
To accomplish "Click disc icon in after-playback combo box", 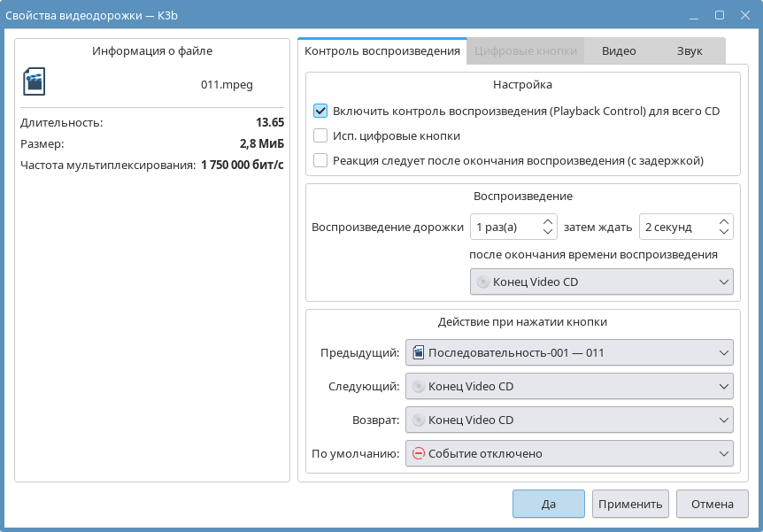I will coord(483,281).
